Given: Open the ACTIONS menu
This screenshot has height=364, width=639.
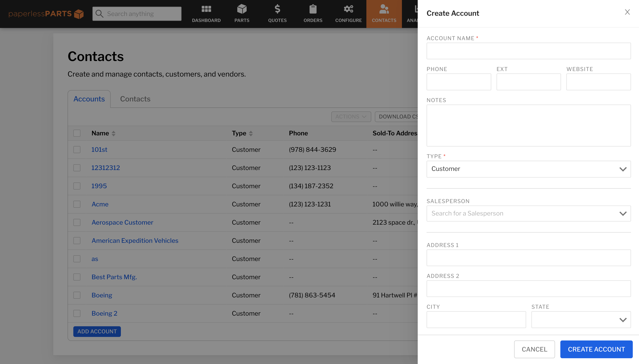Looking at the screenshot, I should pos(351,117).
